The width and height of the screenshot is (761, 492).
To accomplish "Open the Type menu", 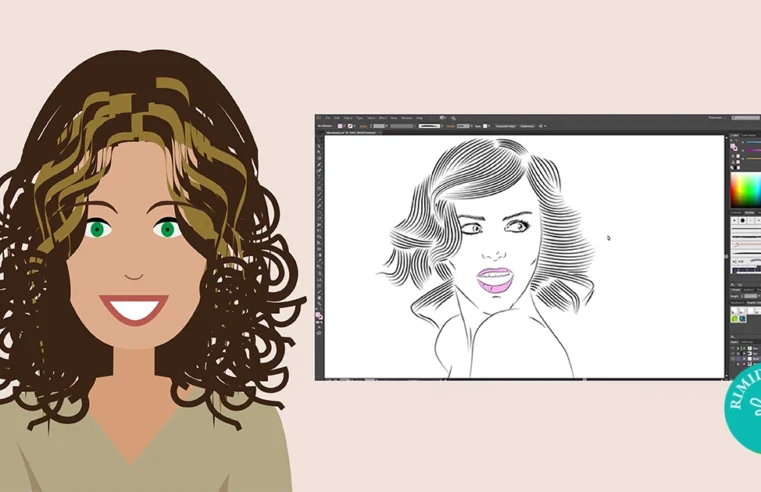I will click(x=360, y=118).
